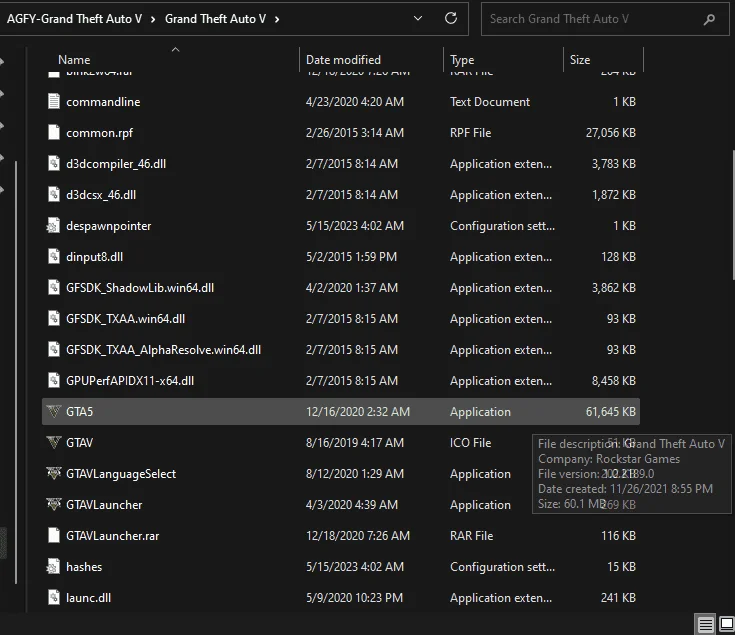Select GPUPerfAPIDX11-x64.dll file name
Image resolution: width=735 pixels, height=635 pixels.
(130, 381)
